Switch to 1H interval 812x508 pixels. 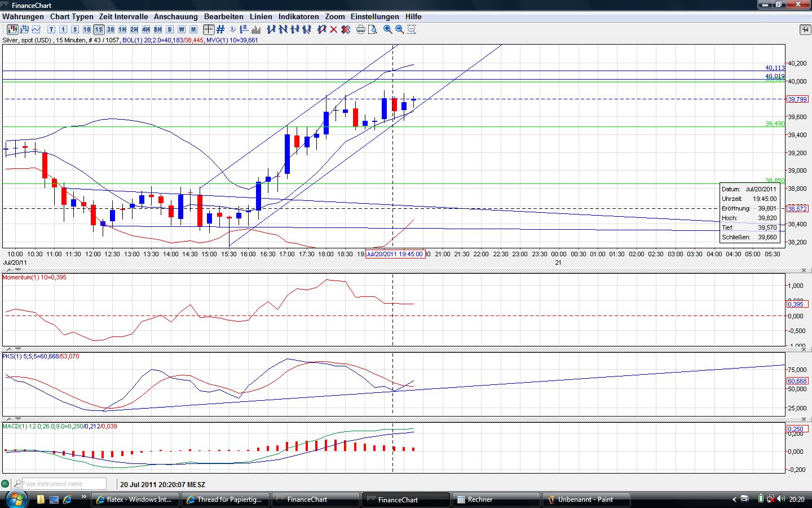(x=122, y=29)
